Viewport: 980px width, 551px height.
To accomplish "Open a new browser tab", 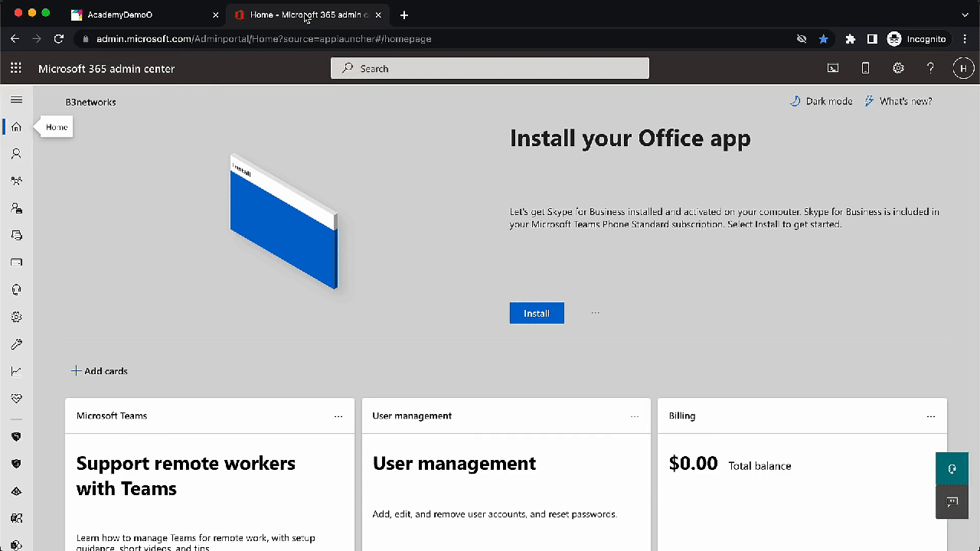I will click(x=404, y=15).
